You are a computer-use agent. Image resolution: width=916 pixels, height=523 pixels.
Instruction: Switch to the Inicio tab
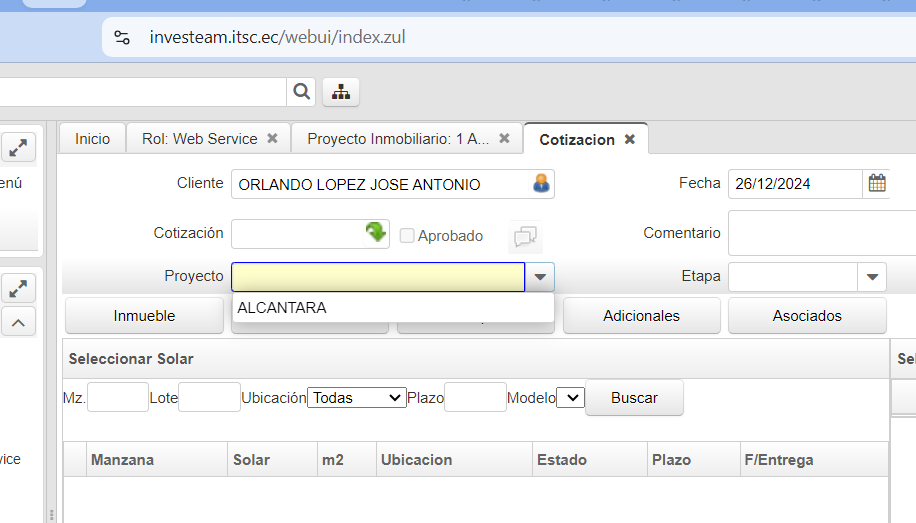(92, 139)
